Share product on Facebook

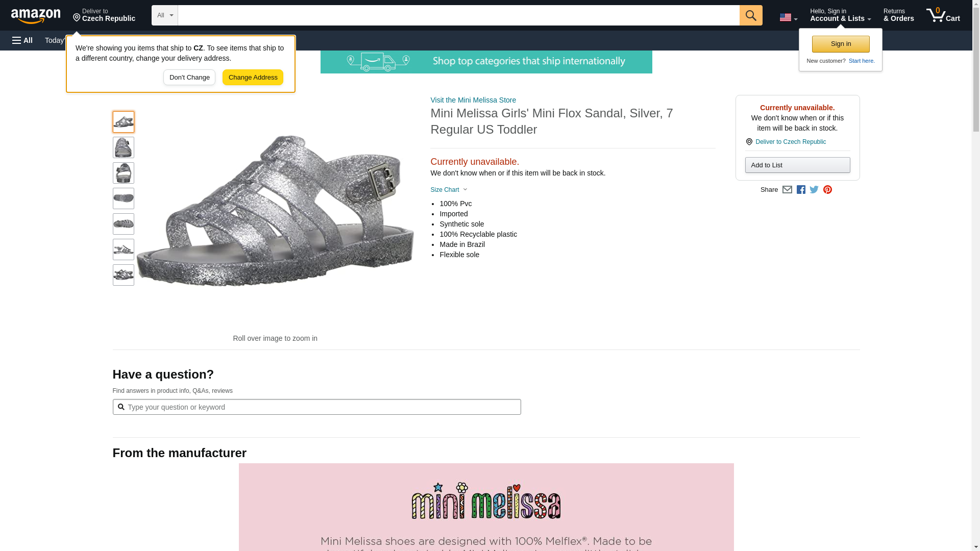pyautogui.click(x=801, y=190)
